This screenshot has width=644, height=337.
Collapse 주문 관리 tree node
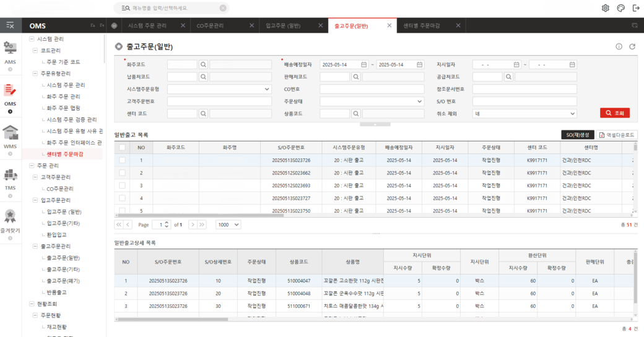pyautogui.click(x=32, y=166)
